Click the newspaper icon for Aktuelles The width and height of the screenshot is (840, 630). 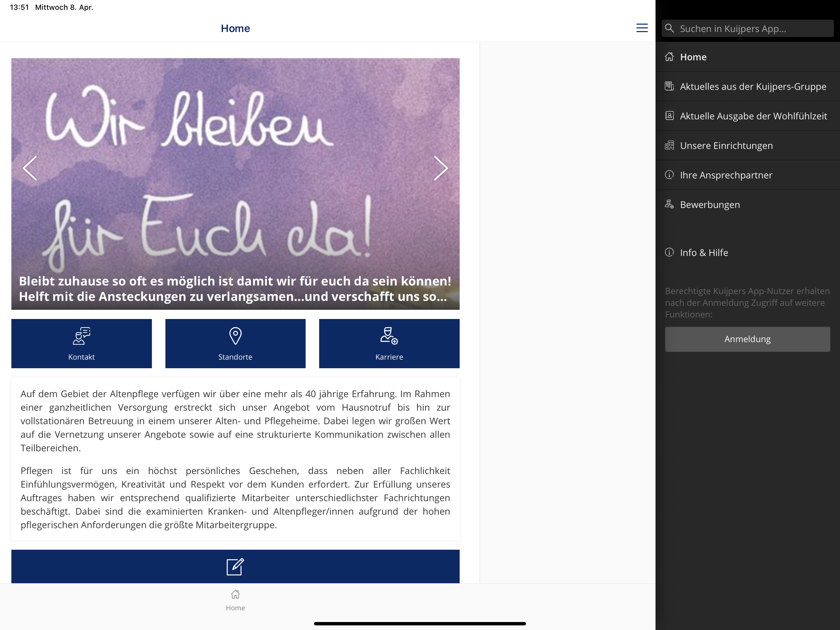pos(669,87)
